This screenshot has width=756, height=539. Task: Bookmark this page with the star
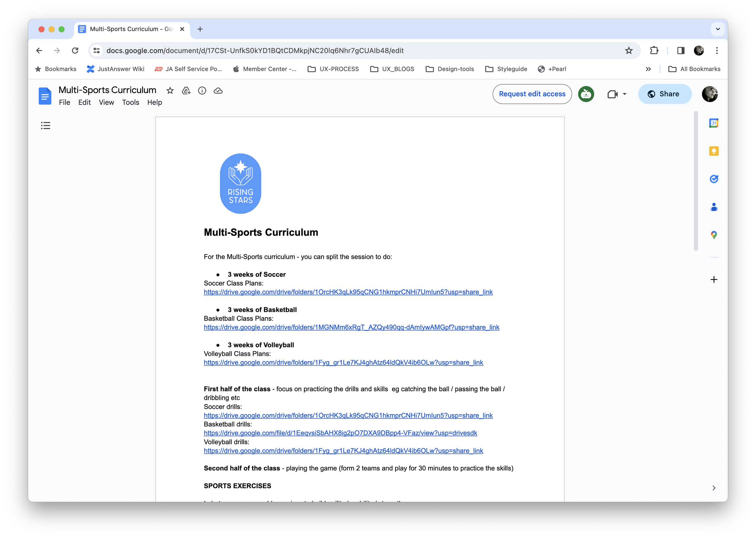(628, 50)
